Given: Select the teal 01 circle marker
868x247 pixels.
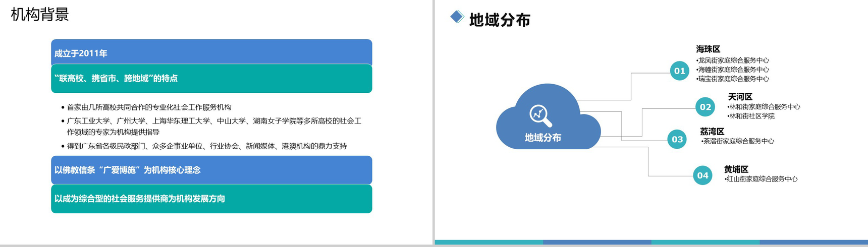Looking at the screenshot, I should click(x=679, y=71).
